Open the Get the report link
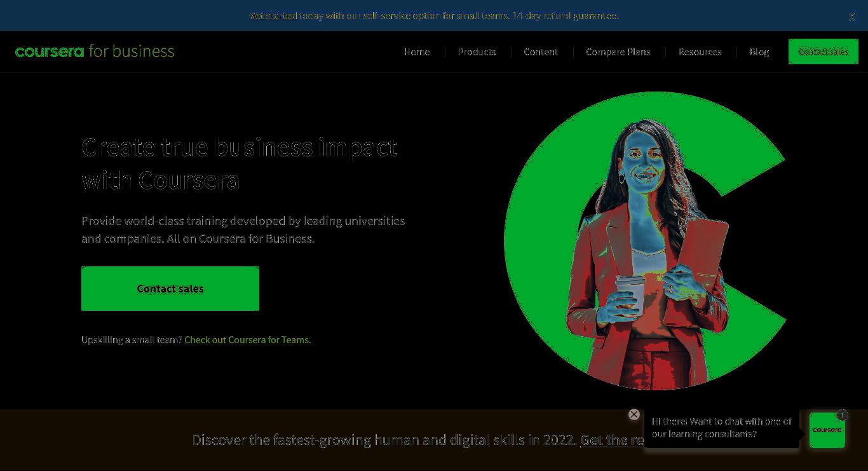Image resolution: width=868 pixels, height=471 pixels. click(x=613, y=440)
